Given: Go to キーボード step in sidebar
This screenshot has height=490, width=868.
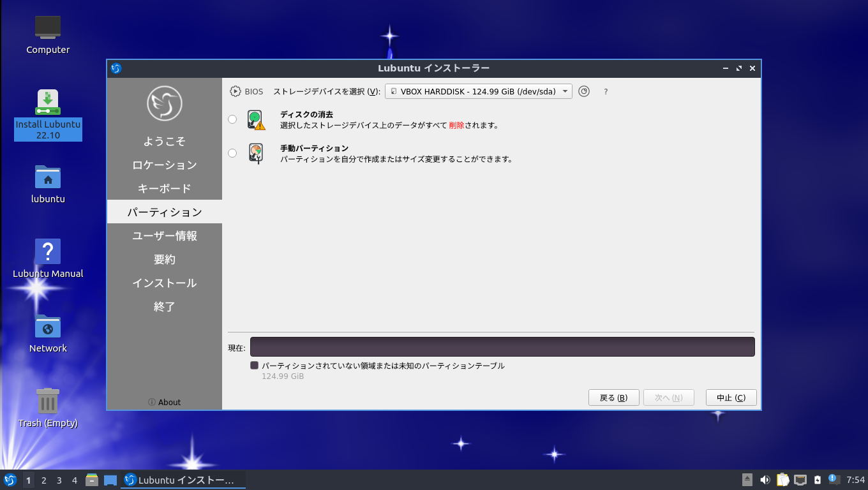Looking at the screenshot, I should pyautogui.click(x=165, y=188).
